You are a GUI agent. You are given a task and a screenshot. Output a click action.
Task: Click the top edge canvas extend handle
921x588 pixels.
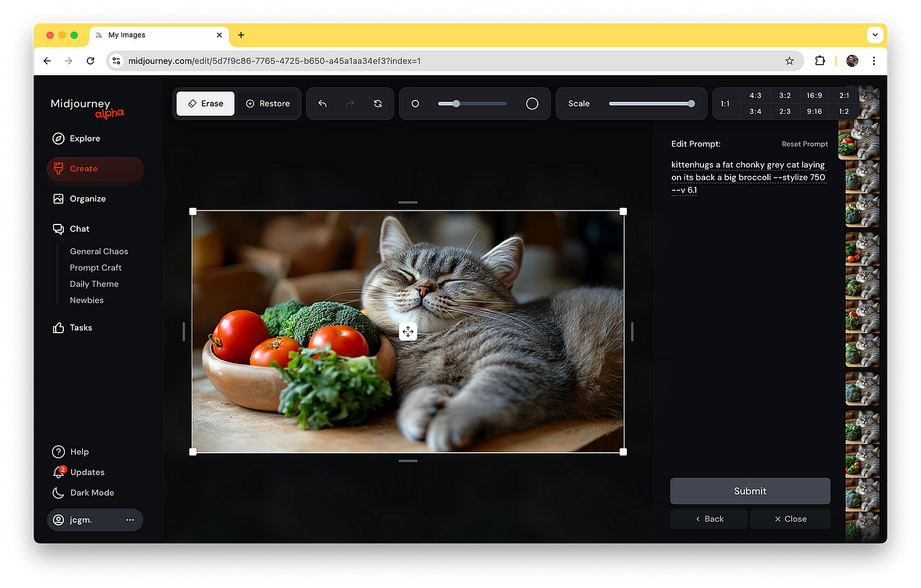(x=408, y=202)
